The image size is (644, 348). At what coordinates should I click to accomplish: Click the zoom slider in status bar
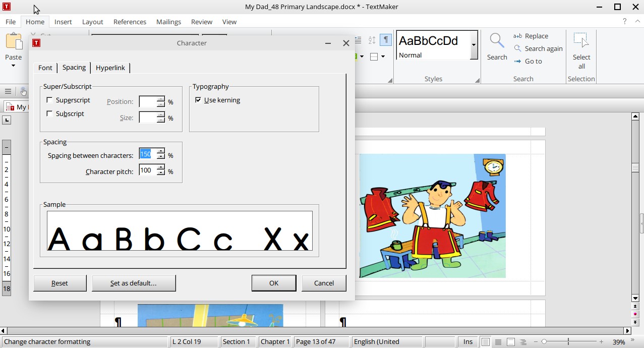pos(568,342)
